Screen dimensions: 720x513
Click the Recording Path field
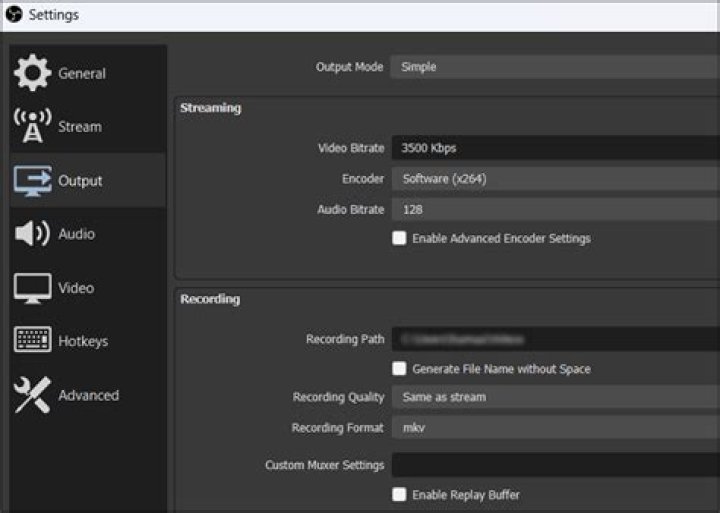(x=554, y=340)
